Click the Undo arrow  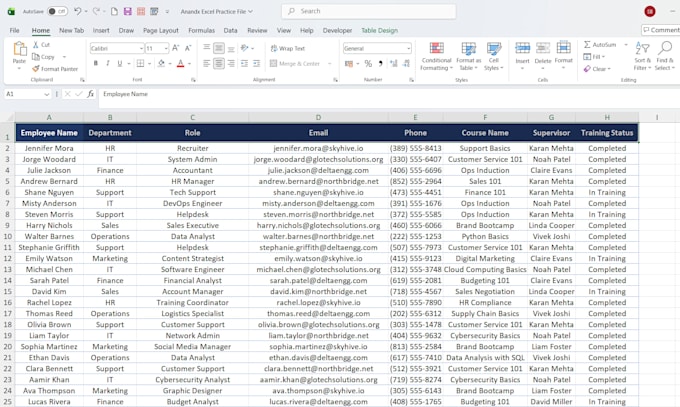(77, 11)
